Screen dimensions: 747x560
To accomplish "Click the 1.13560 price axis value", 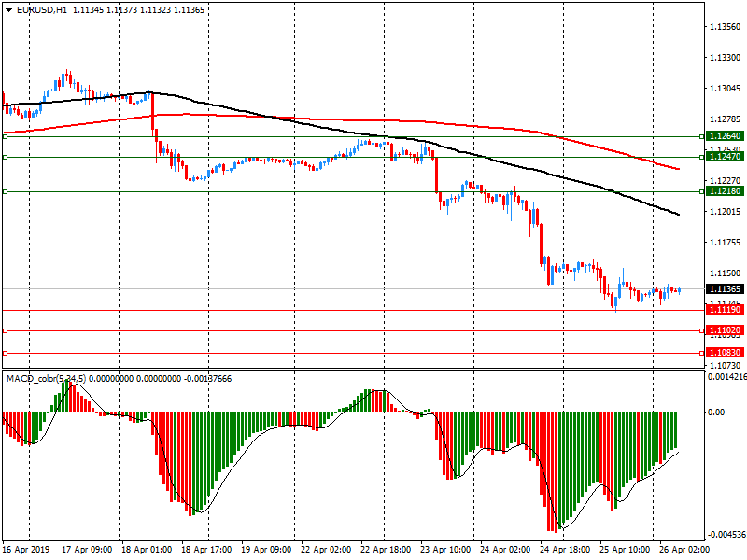I will click(x=725, y=27).
